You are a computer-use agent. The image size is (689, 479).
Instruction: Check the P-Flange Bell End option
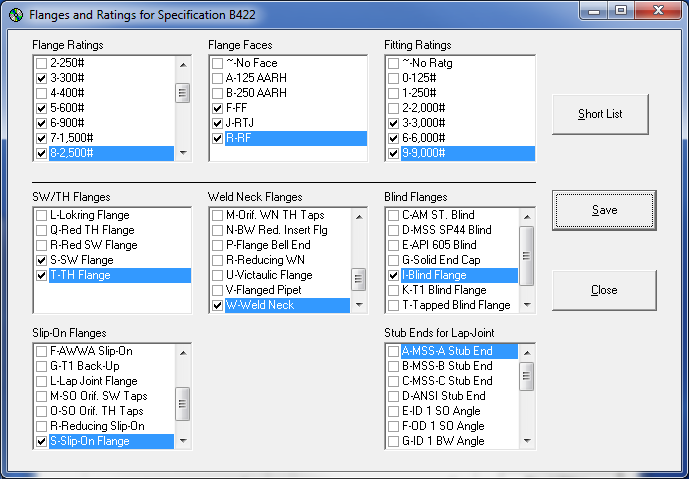[x=217, y=245]
